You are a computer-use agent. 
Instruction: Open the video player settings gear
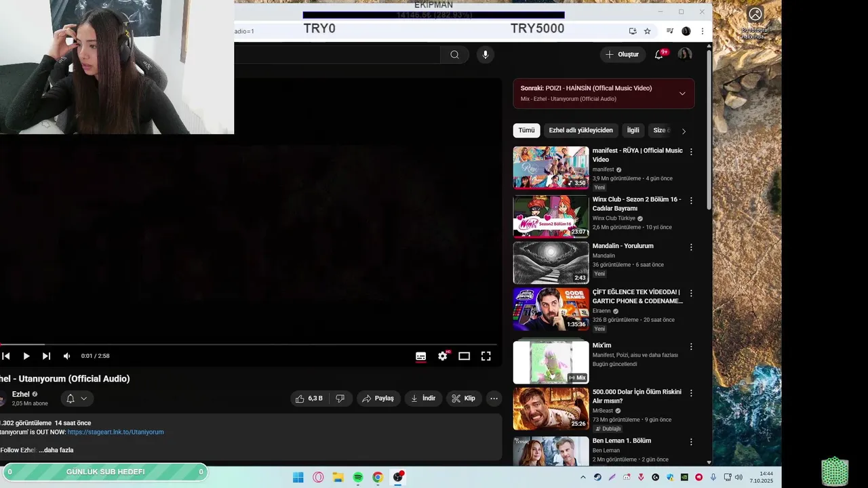pos(443,356)
